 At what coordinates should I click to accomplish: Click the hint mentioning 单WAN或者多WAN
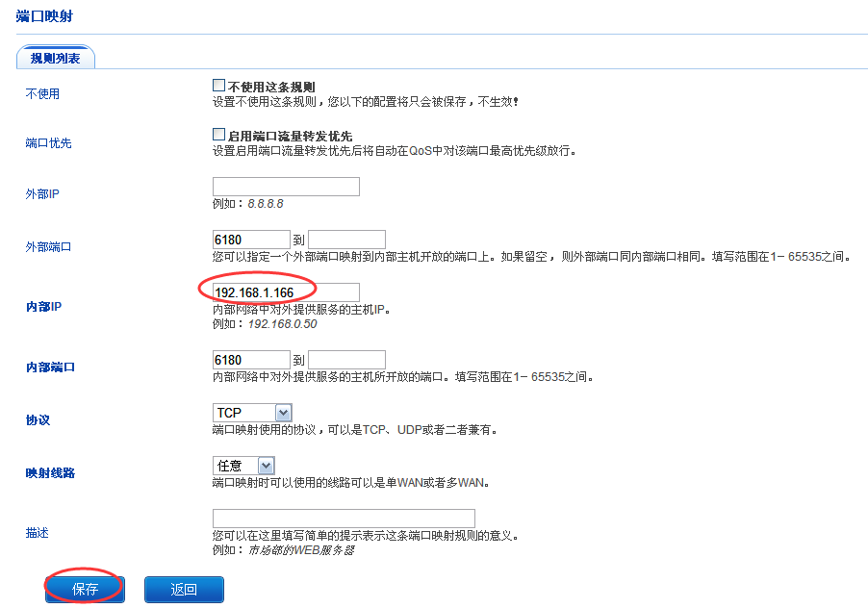click(x=351, y=482)
